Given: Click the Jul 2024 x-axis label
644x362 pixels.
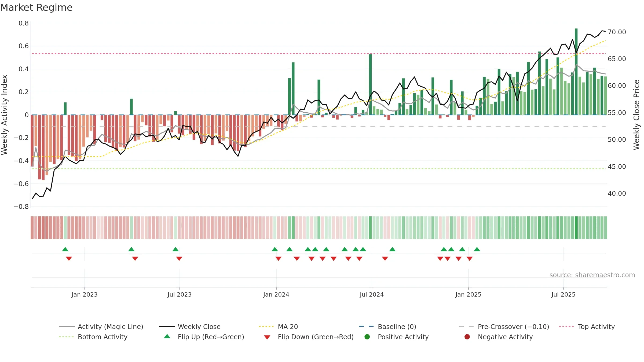Looking at the screenshot, I should click(x=372, y=294).
